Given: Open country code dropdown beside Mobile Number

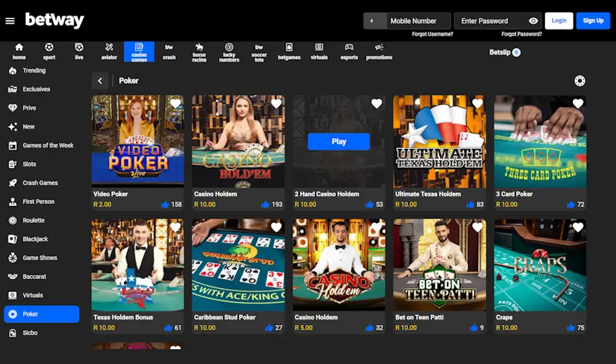Looking at the screenshot, I should point(375,21).
